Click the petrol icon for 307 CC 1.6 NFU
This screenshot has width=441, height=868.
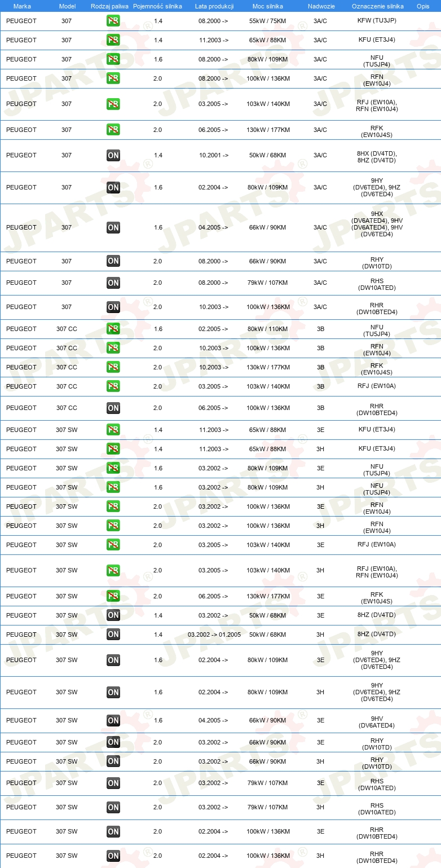click(x=113, y=329)
